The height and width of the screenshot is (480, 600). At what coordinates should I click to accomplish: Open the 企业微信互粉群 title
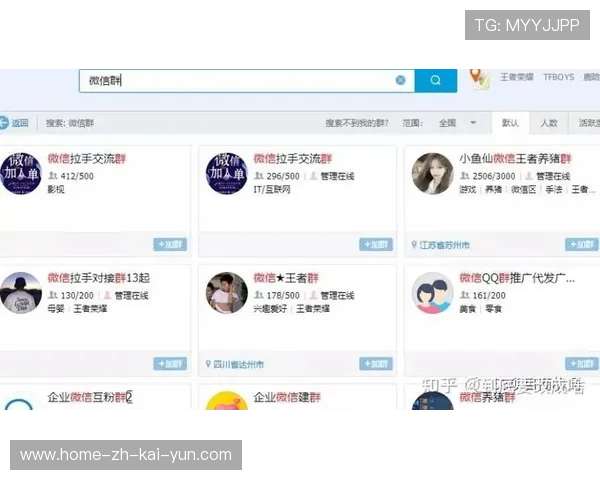tap(90, 397)
